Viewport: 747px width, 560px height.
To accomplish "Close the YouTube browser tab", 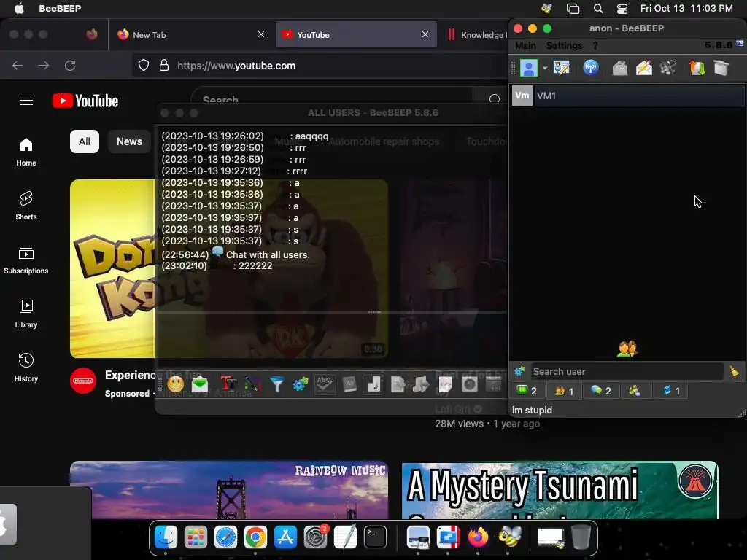I will [425, 34].
